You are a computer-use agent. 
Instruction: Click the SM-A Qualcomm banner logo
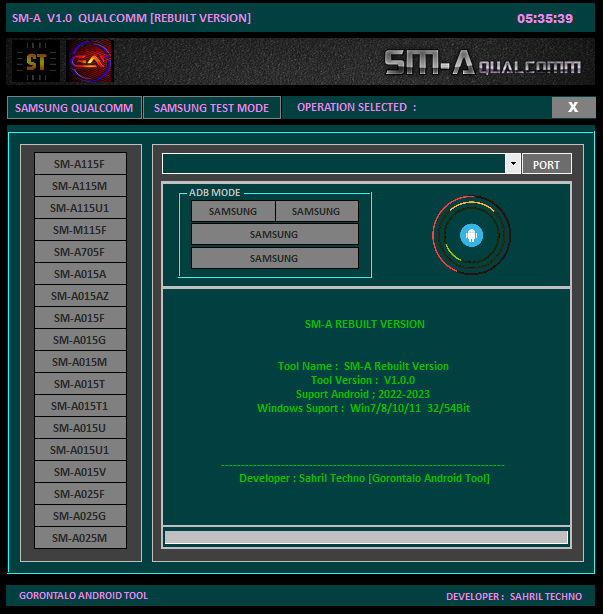pos(482,63)
